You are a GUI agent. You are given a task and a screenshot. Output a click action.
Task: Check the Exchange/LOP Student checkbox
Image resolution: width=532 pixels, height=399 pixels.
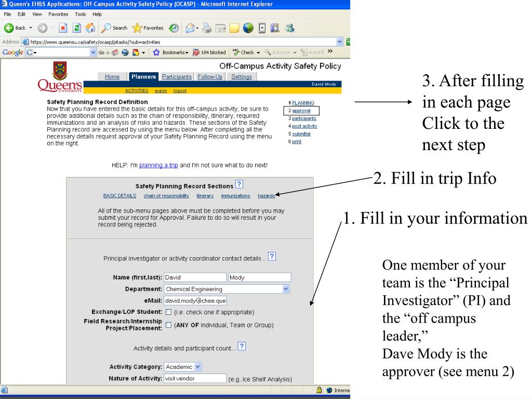click(x=168, y=312)
